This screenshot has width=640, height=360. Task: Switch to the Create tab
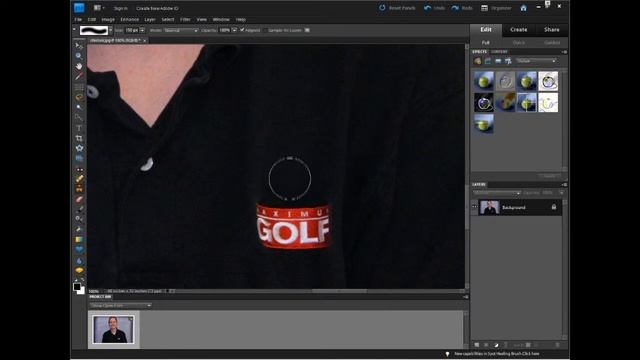518,29
